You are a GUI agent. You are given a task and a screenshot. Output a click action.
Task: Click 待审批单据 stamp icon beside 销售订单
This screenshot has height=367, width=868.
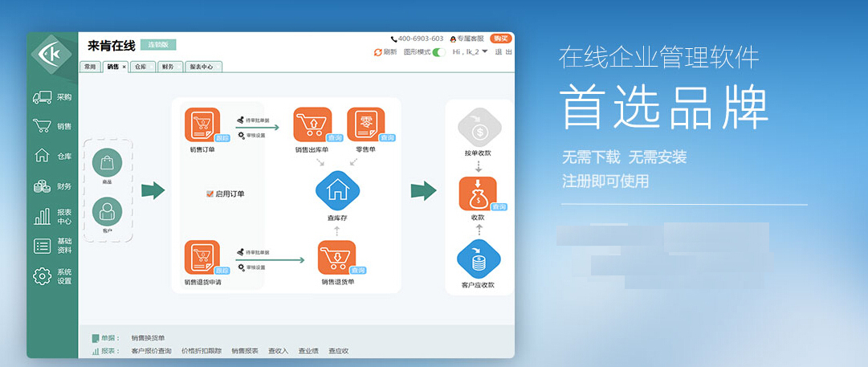pos(240,120)
